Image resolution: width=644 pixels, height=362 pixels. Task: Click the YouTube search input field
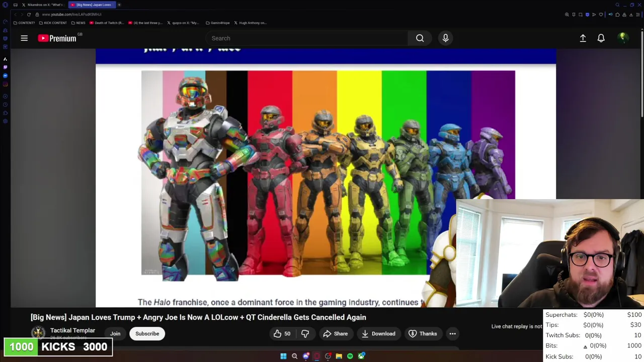(307, 38)
